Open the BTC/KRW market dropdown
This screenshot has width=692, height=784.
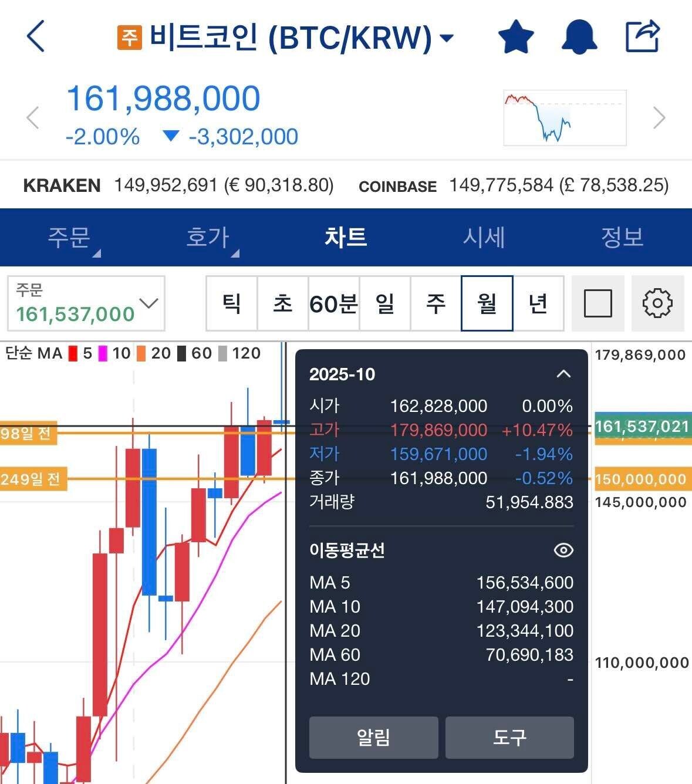(447, 38)
